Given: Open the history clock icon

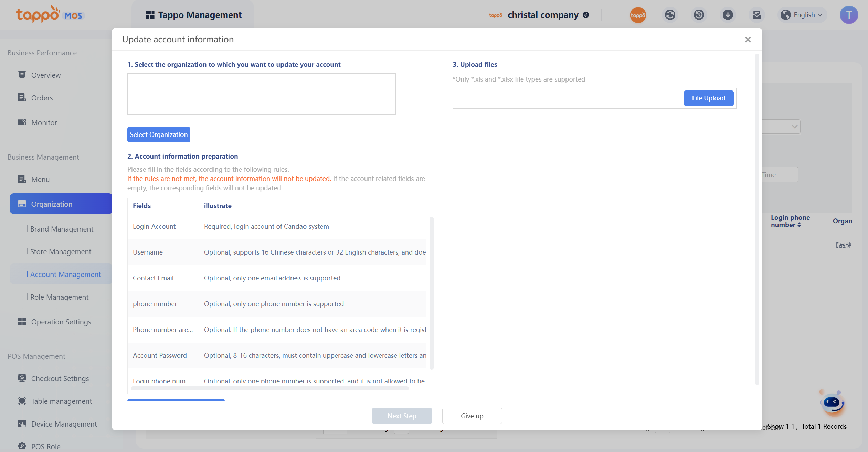Looking at the screenshot, I should coord(699,15).
